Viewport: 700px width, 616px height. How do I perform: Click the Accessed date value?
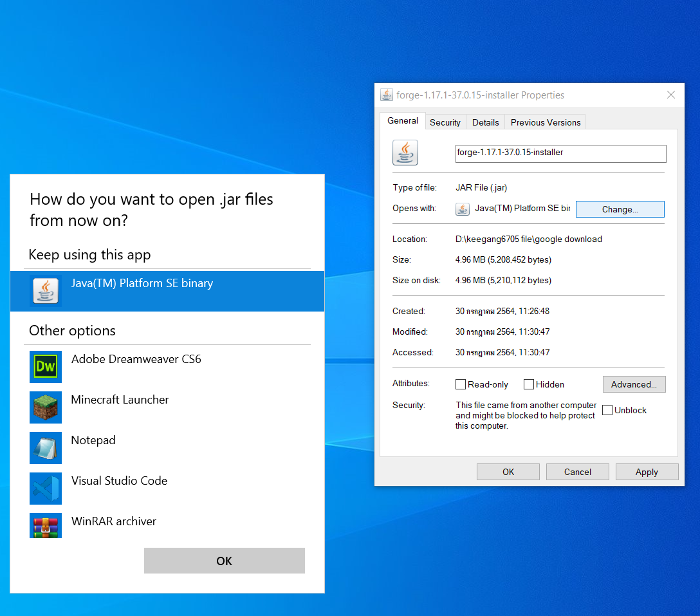pos(502,352)
